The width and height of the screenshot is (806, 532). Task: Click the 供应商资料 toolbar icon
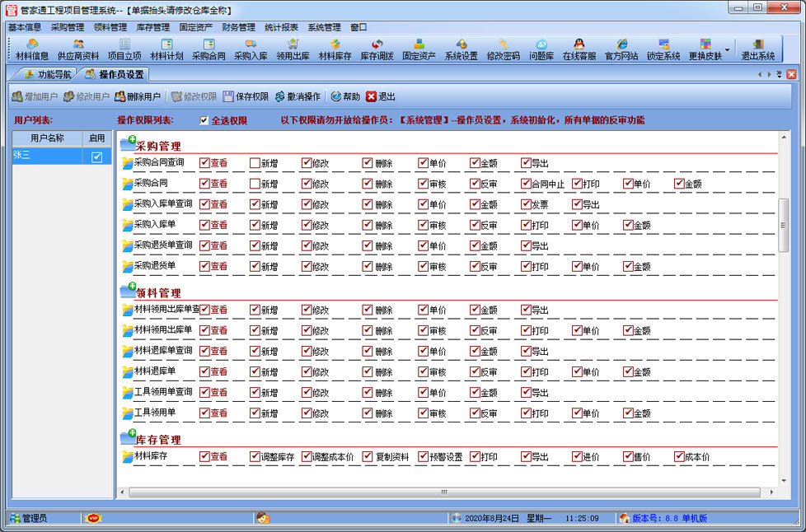point(78,49)
